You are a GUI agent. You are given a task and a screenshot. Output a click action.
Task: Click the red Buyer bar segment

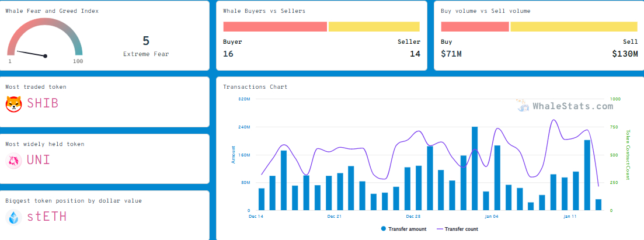point(275,27)
